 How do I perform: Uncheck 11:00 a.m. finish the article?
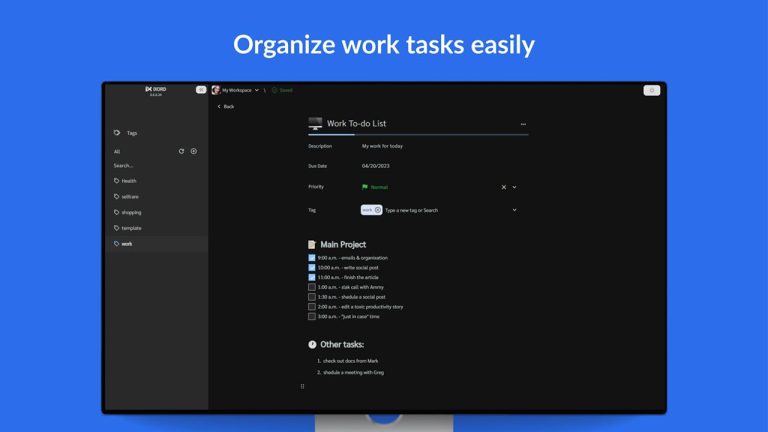click(312, 277)
